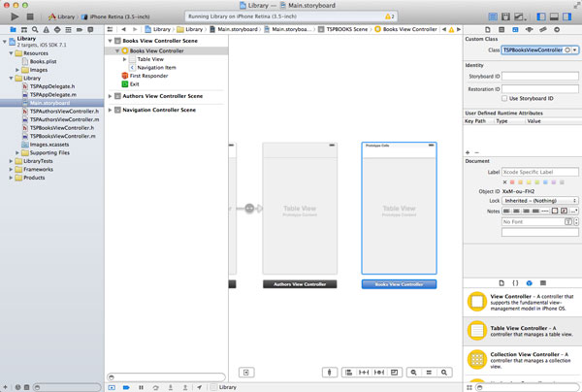Viewport: 582px width, 392px height.
Task: Collapse the Resources folder
Action: click(x=11, y=53)
